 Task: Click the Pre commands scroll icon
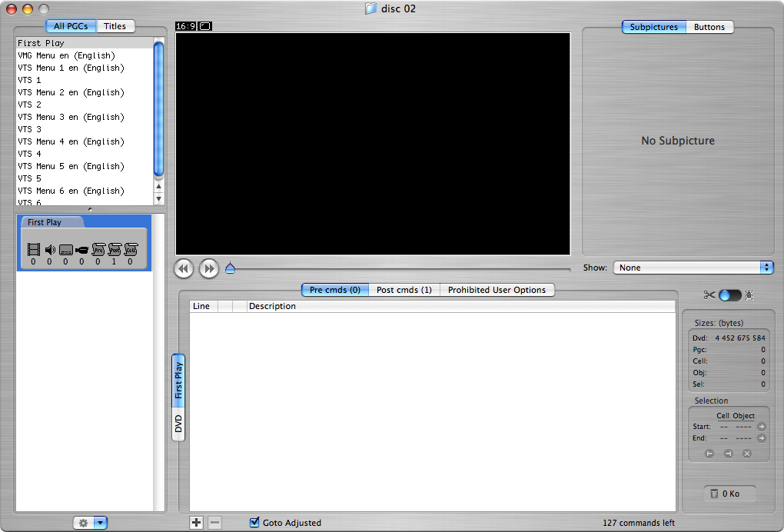(98, 249)
